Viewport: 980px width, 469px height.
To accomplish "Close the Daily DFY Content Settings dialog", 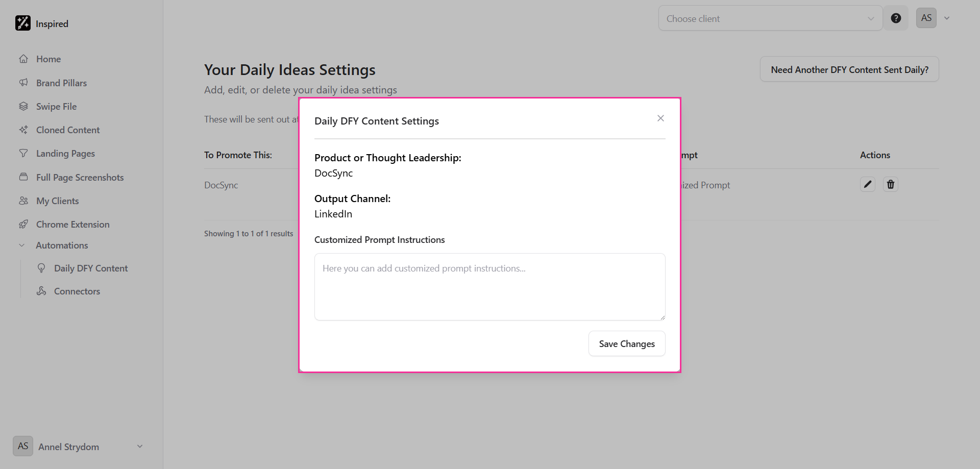I will 660,118.
